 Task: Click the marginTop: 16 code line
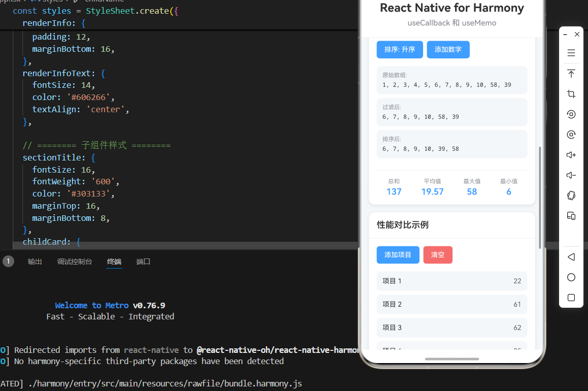(65, 206)
